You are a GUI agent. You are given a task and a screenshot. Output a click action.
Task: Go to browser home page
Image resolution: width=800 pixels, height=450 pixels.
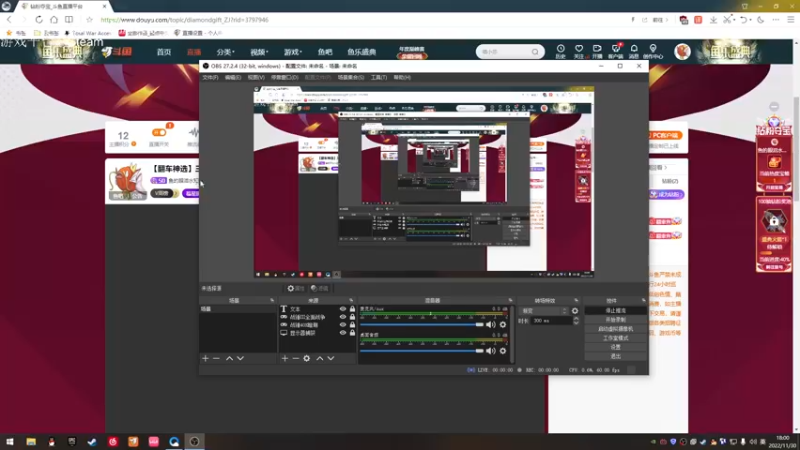click(54, 19)
